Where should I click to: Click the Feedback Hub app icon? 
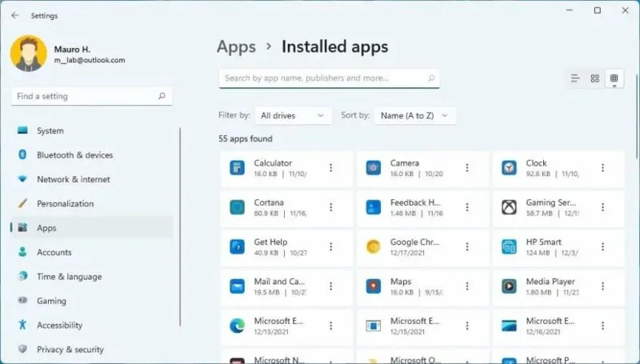pos(373,207)
